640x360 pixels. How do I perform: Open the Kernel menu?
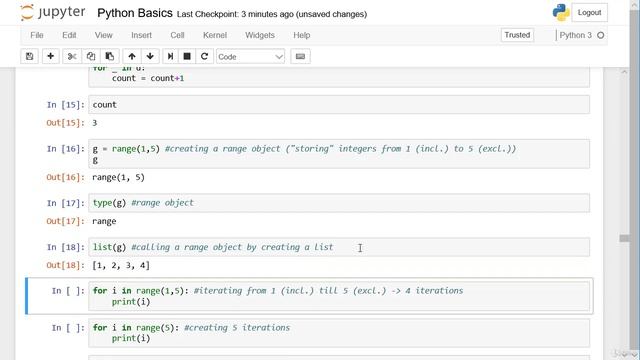coord(215,35)
